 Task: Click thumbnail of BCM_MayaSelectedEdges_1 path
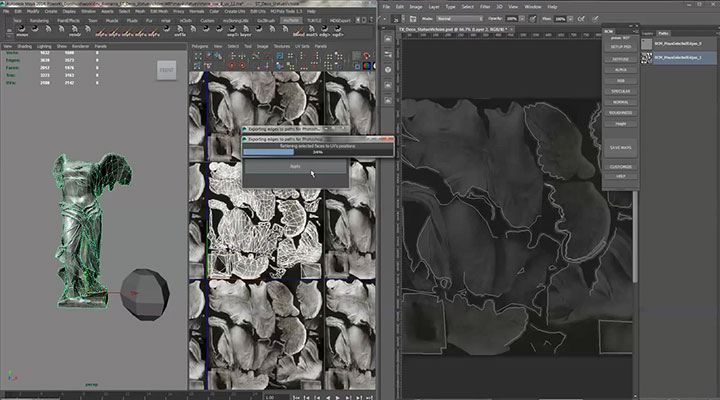pos(647,57)
